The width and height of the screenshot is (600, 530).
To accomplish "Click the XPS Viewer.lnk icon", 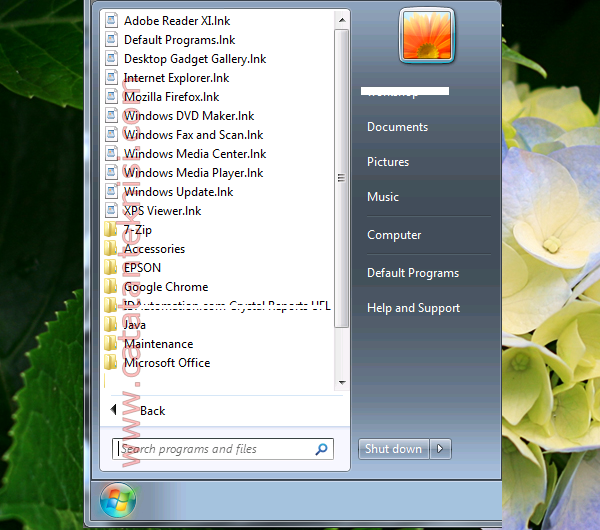I will tap(111, 210).
